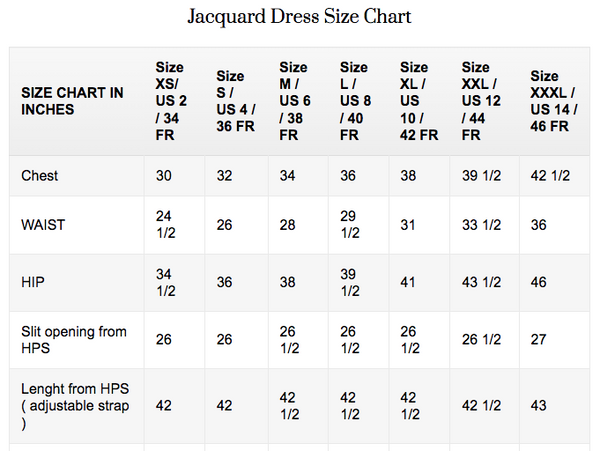Select the Lenght value 43 for XXXL
The image size is (600, 451).
[539, 406]
